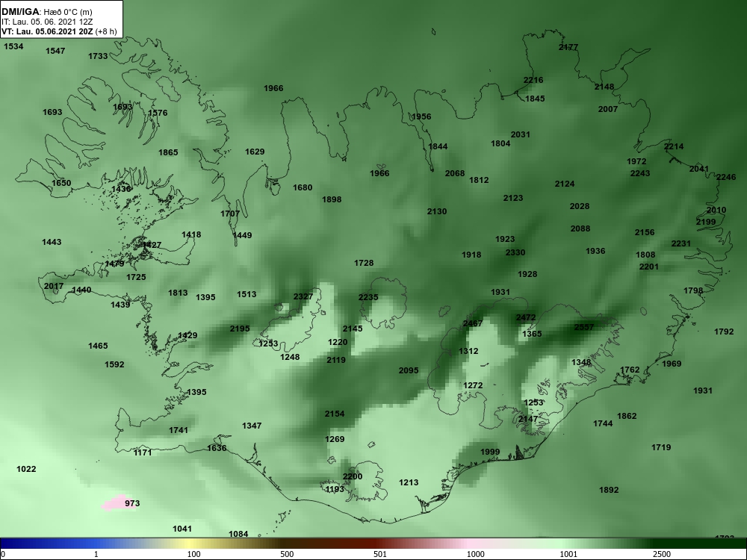Viewport: 747px width, 560px height.
Task: Click the 1022 height value
Action: [26, 469]
